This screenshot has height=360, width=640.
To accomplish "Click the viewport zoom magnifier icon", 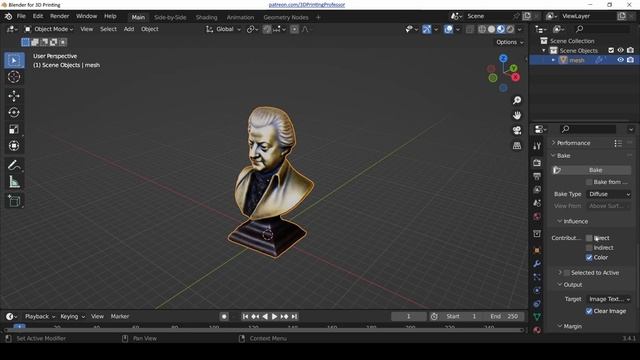I will click(517, 100).
